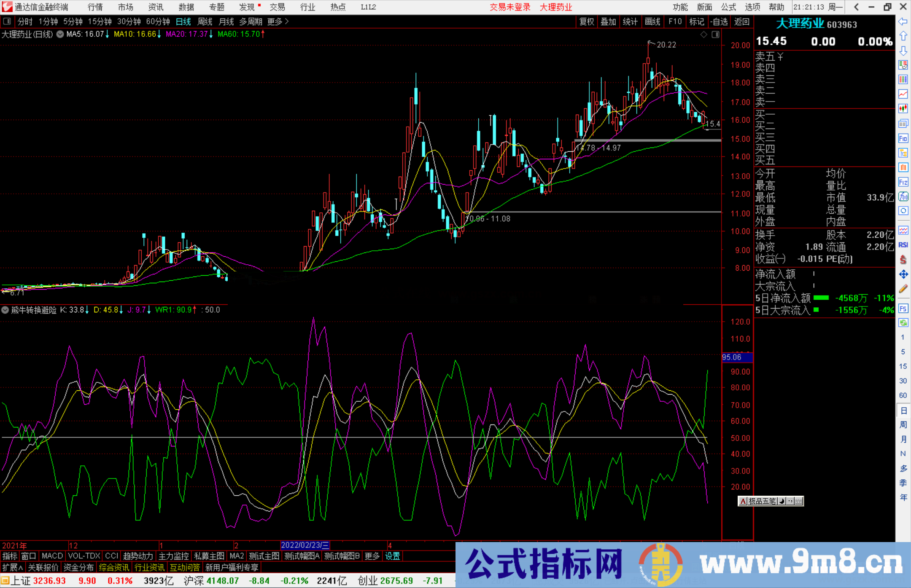Click the 5日净流入额 green bar
This screenshot has width=911, height=588.
(821, 298)
